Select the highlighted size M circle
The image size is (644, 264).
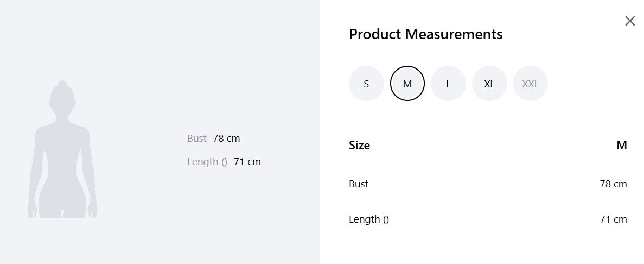[407, 84]
